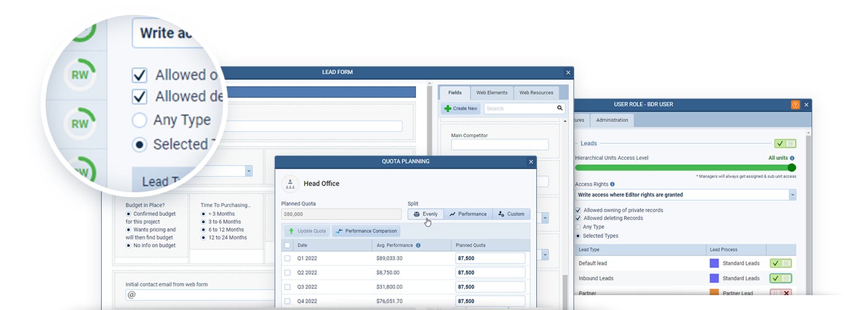
Task: Click the info icon next to All units
Action: (x=792, y=158)
